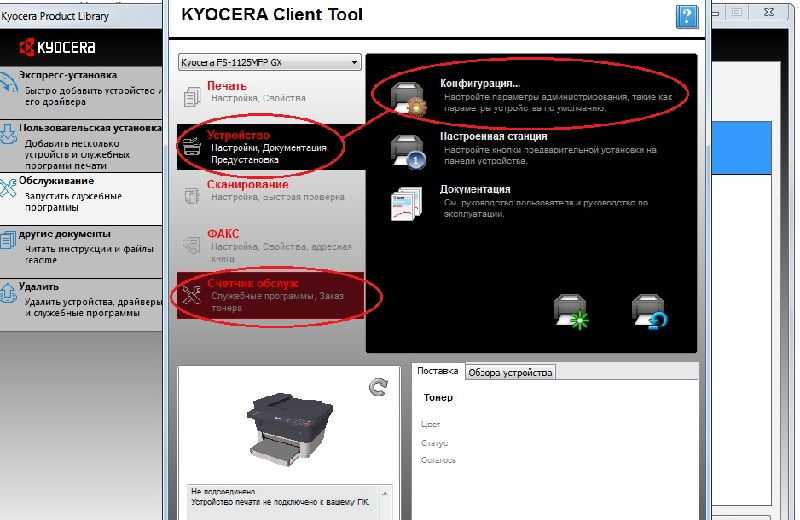Click the Устройство printer icon

(192, 146)
